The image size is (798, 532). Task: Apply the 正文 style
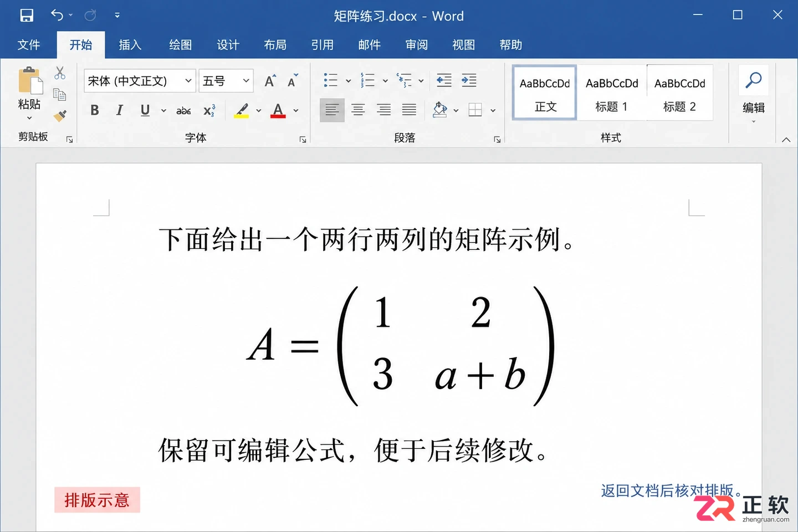[545, 93]
